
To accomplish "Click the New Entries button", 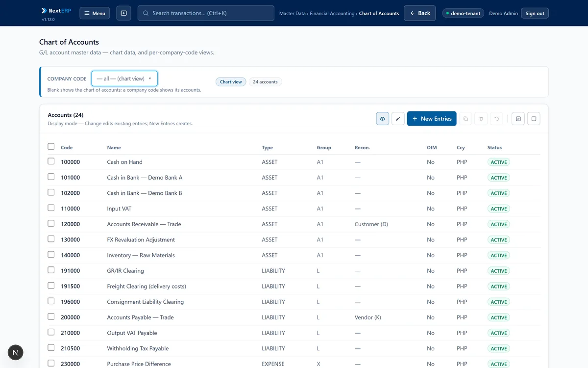I will click(x=432, y=119).
